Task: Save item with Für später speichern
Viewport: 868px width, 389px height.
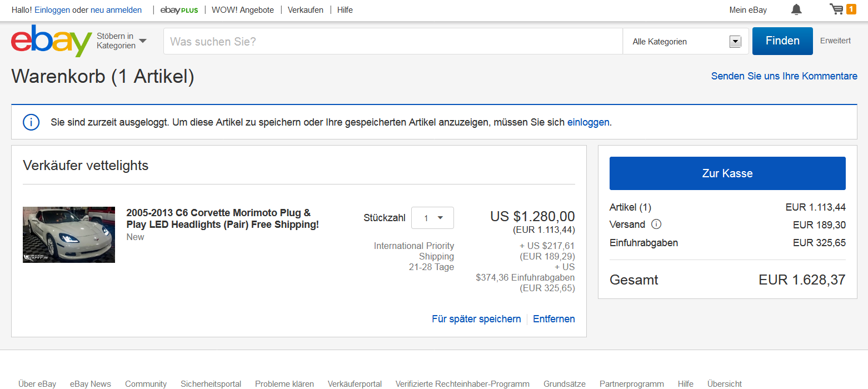Action: pos(476,319)
